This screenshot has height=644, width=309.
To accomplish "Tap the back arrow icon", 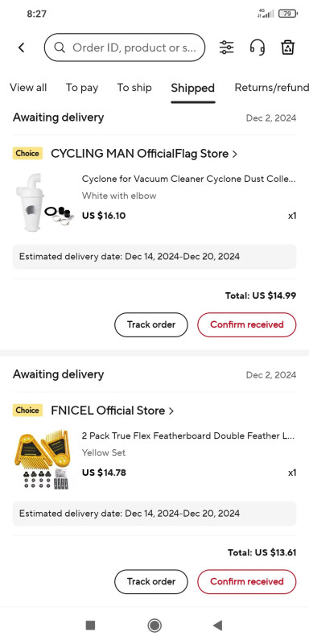I will pos(22,47).
